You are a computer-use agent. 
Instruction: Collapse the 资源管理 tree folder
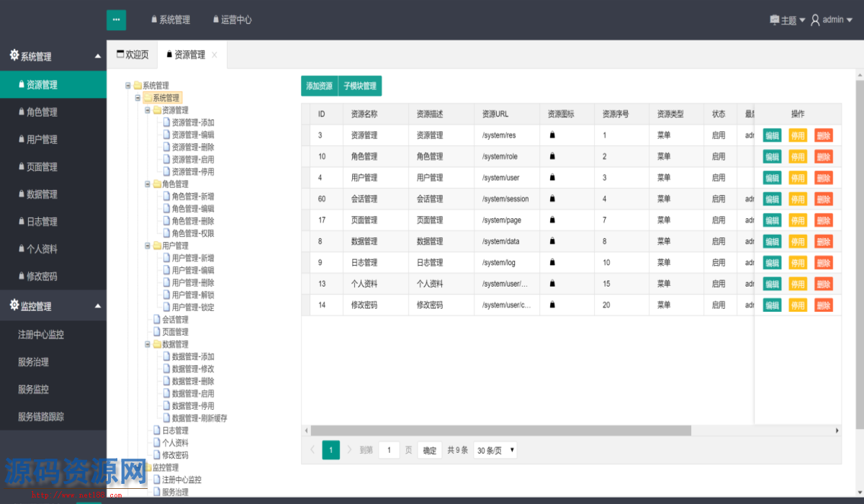(x=148, y=110)
